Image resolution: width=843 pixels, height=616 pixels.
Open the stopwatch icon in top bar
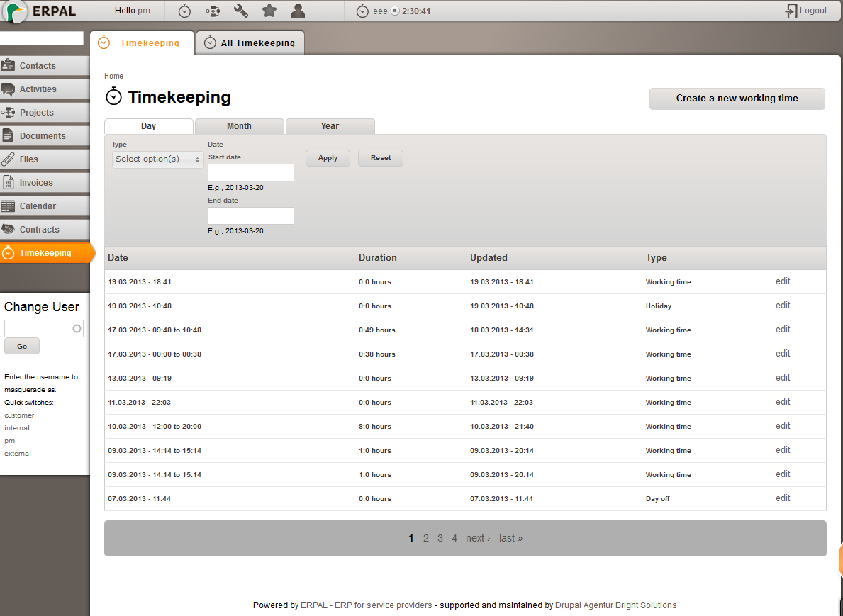184,11
